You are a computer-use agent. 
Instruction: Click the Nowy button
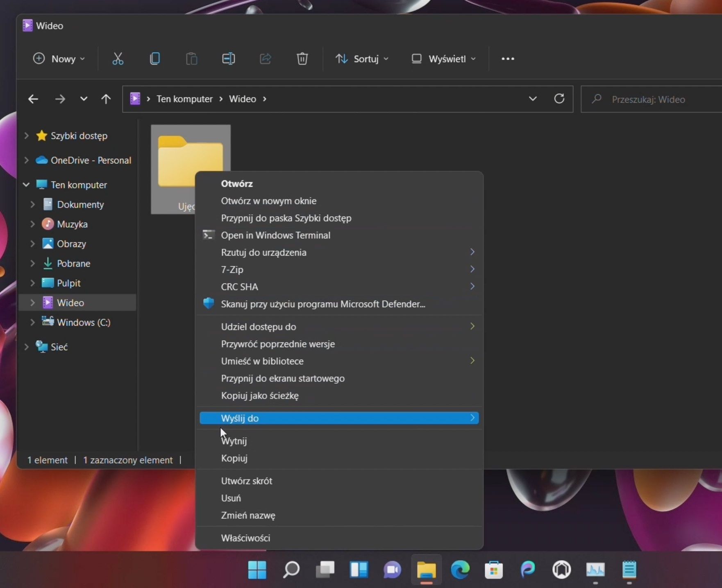pyautogui.click(x=59, y=59)
